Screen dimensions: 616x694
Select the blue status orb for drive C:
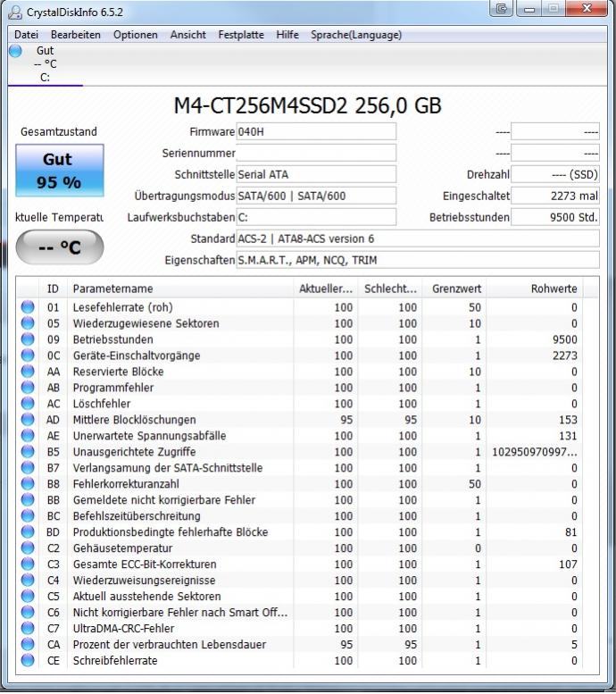point(15,51)
